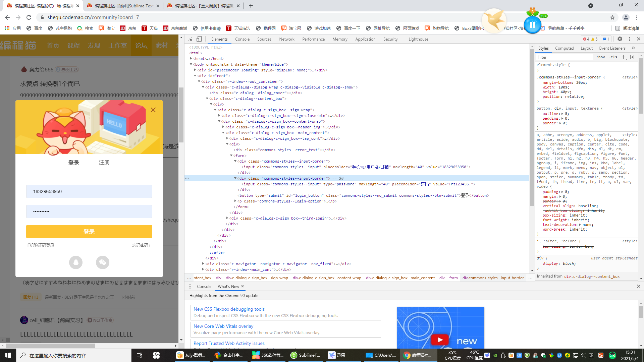
Task: Toggle .cls element classes panel
Action: tap(613, 57)
